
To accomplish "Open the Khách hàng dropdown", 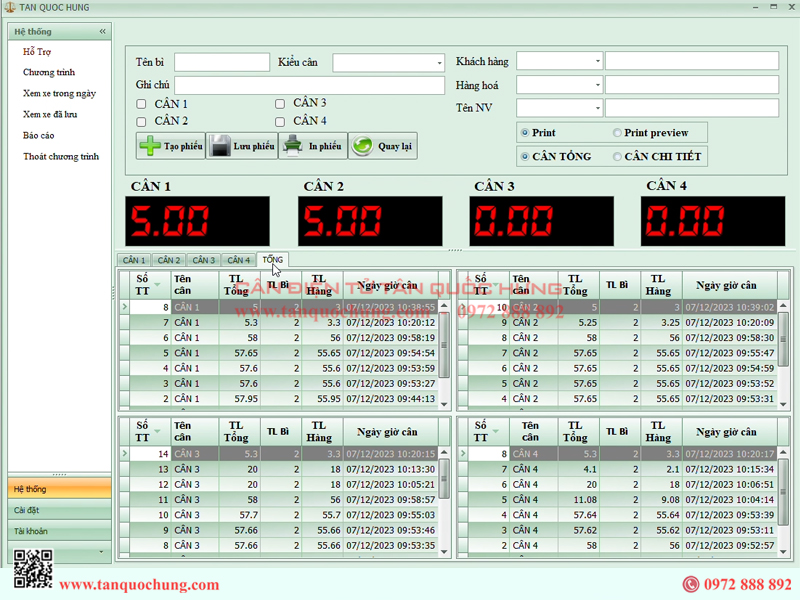I will click(x=597, y=61).
